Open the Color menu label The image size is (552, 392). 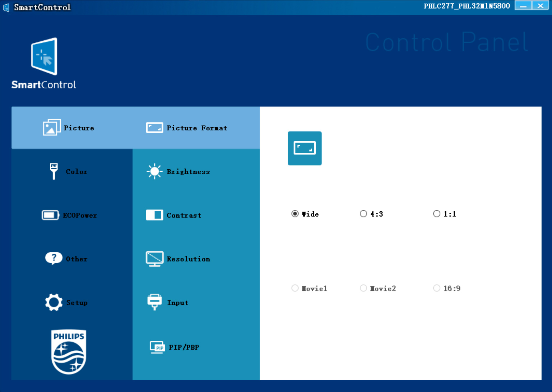click(76, 172)
